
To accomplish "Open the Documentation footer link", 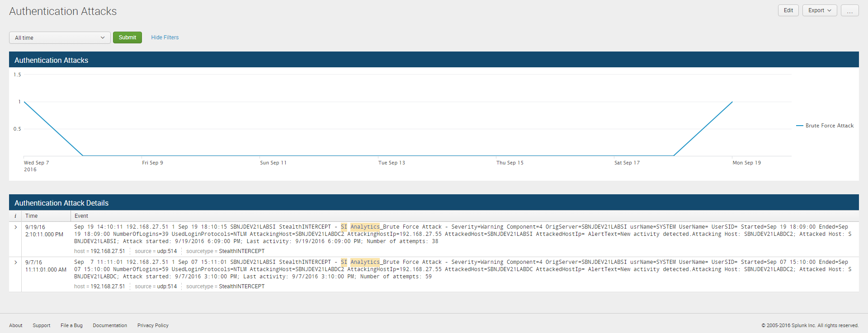I will click(110, 325).
